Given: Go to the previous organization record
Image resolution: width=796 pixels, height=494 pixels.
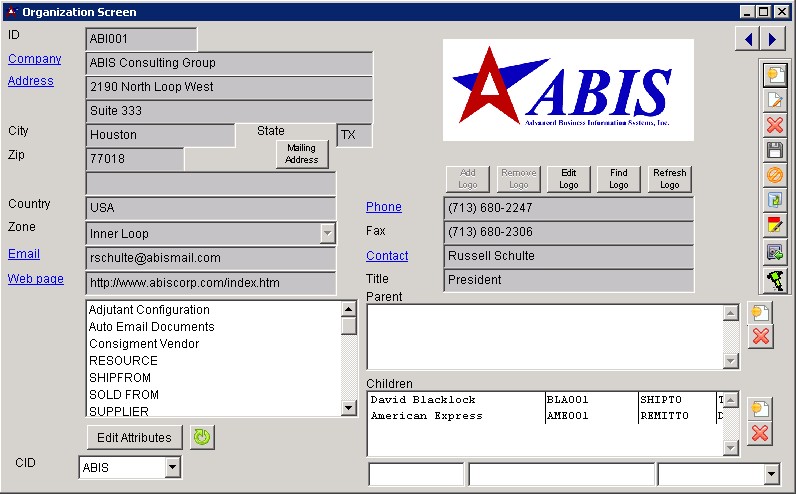Looking at the screenshot, I should pyautogui.click(x=747, y=39).
